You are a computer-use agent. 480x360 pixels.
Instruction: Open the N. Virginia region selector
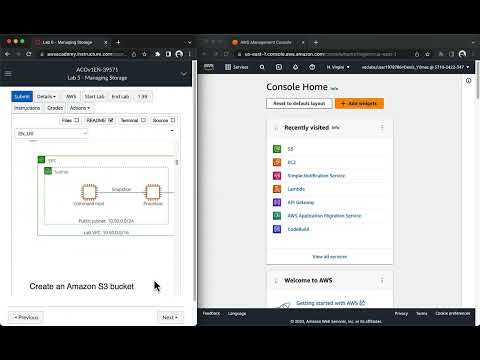(x=338, y=67)
